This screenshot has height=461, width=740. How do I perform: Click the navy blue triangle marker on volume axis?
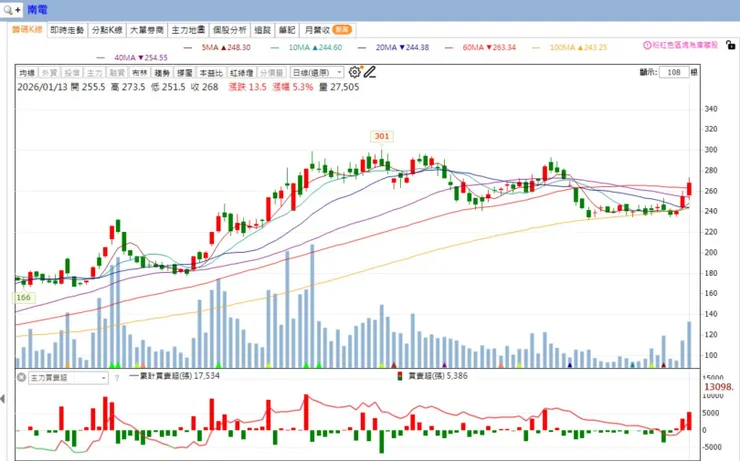click(x=570, y=365)
